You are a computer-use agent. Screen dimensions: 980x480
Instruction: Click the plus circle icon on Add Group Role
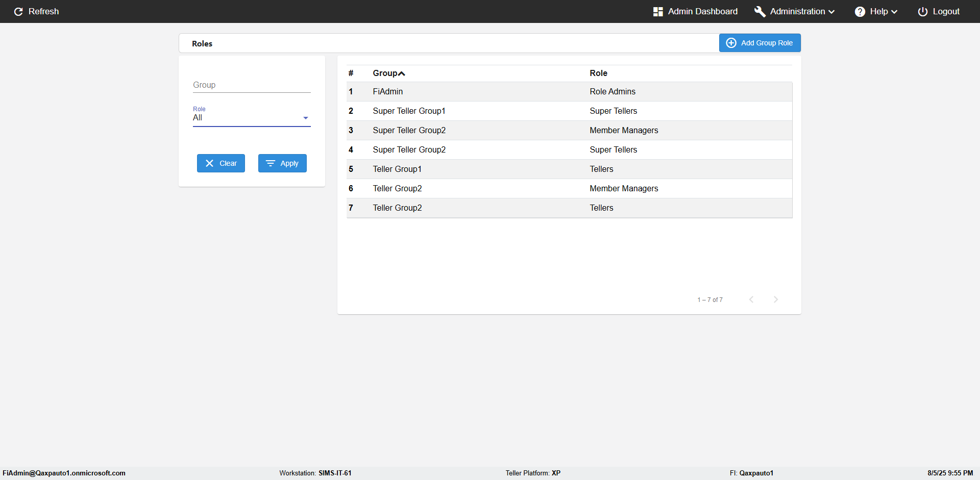[731, 43]
